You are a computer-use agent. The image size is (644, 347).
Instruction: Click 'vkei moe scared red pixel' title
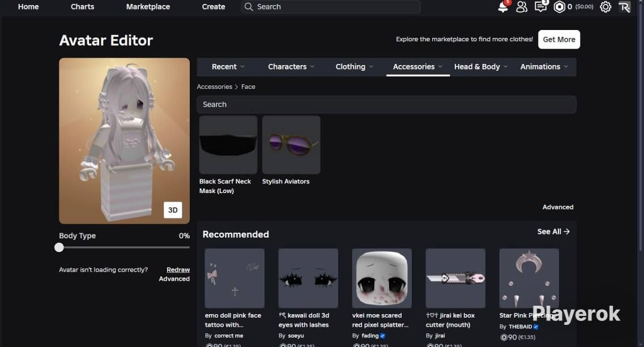click(380, 320)
